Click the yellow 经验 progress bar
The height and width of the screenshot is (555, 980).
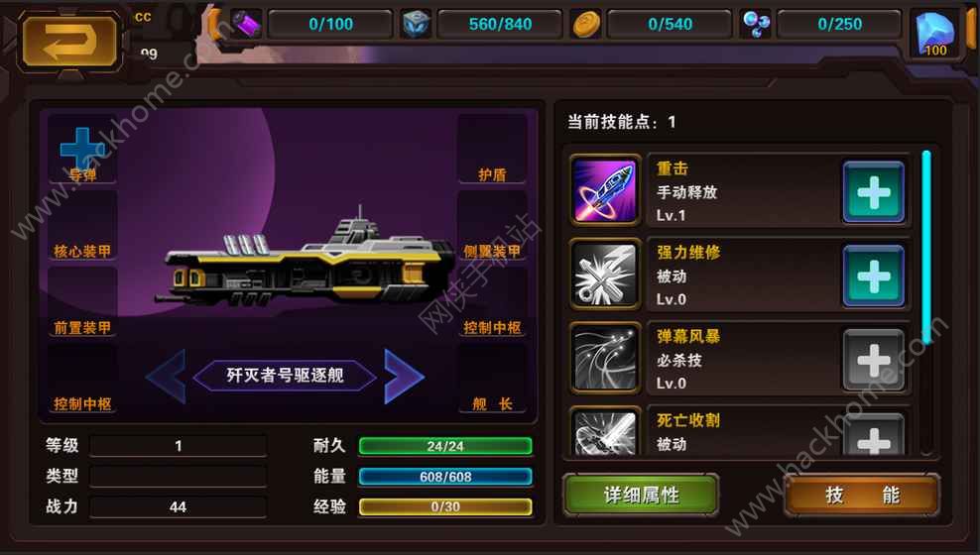coord(445,506)
